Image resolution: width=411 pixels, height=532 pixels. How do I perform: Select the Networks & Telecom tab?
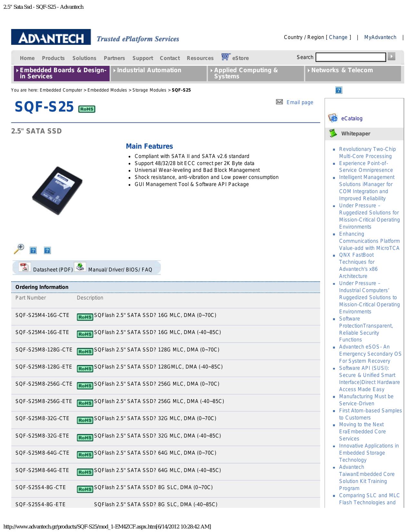pyautogui.click(x=353, y=73)
